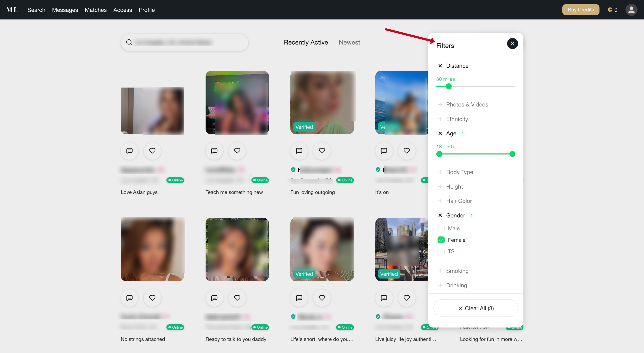Click the Buy Credits button
Viewport: 644px width, 353px height.
click(x=580, y=10)
